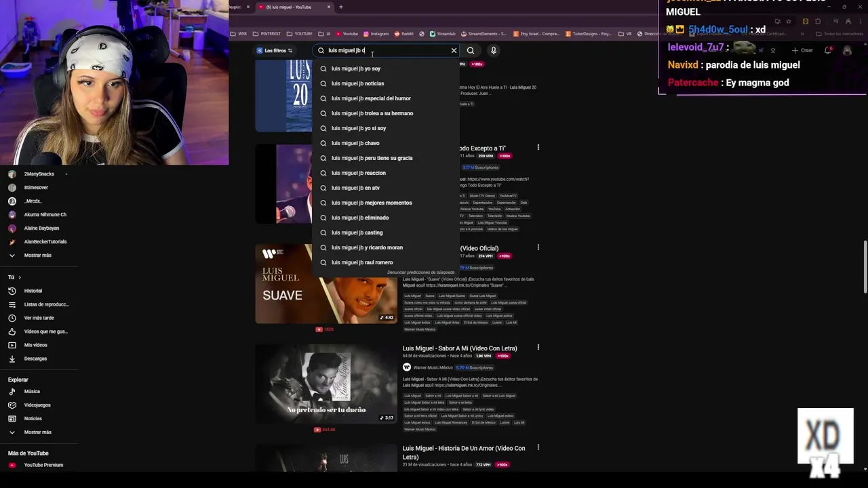Choose suggestion luis miguel jb trolea a su hermano
868x488 pixels.
[386, 113]
